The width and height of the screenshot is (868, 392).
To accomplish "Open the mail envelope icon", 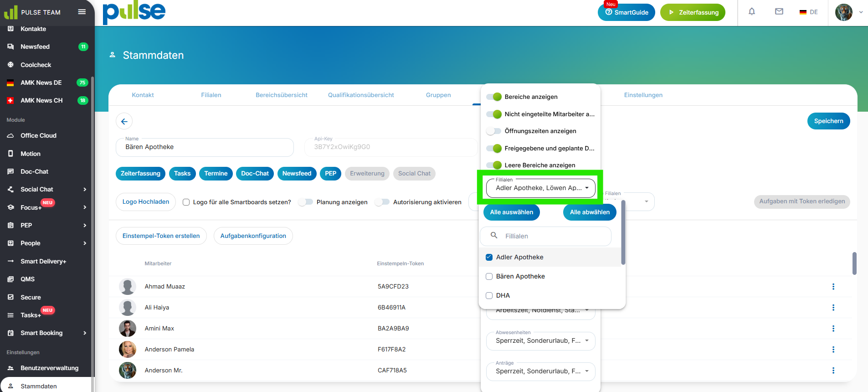I will [779, 12].
